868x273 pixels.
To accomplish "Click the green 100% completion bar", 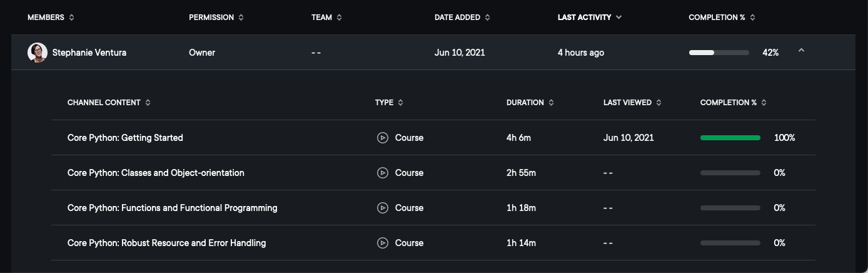I will (730, 138).
